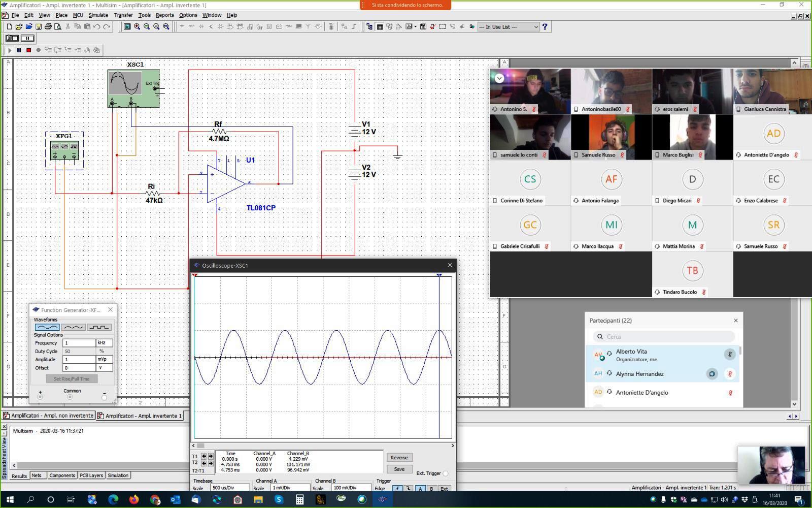Toggle the Ext. Trigger radio button
Viewport: 812px width, 508px height.
point(445,473)
